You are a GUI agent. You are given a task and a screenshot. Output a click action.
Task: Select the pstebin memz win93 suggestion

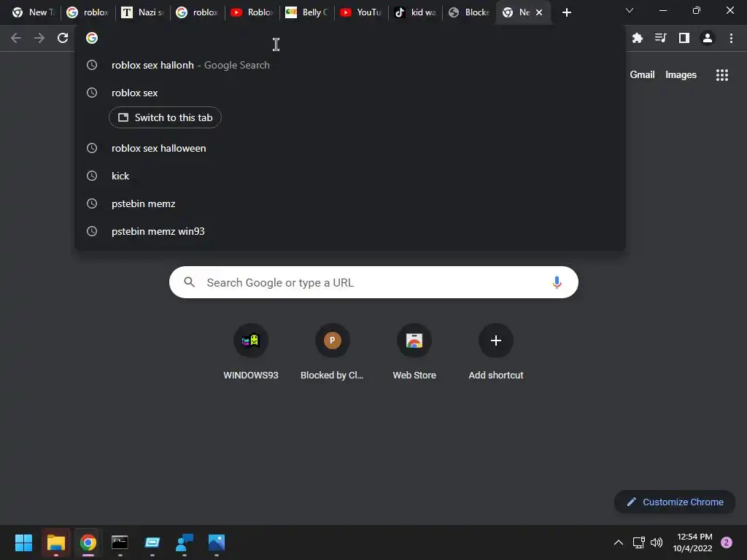pyautogui.click(x=350, y=231)
